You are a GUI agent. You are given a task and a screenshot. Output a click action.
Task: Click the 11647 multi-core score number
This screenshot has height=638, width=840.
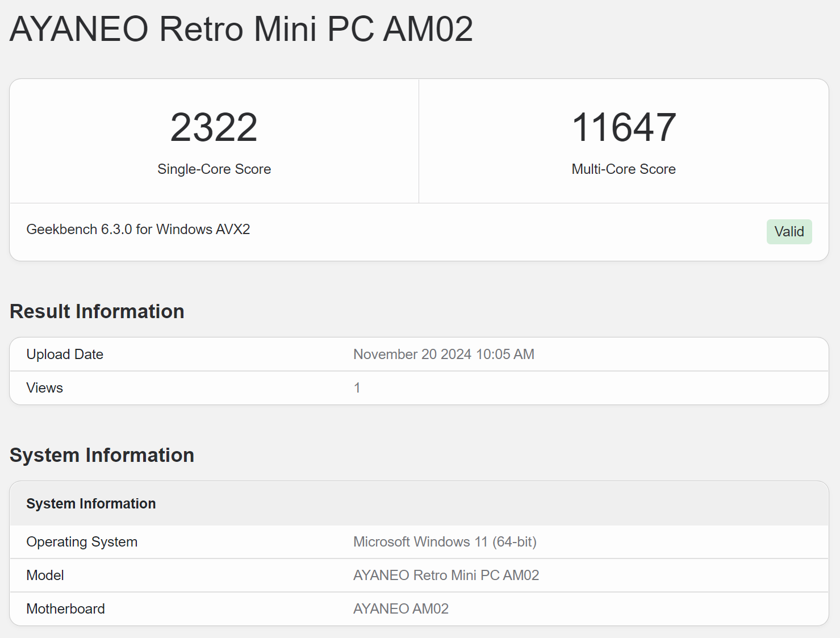(624, 127)
